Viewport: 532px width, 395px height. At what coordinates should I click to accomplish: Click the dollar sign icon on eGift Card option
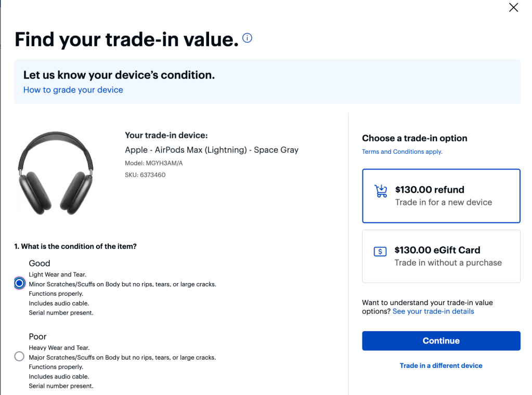tap(380, 251)
